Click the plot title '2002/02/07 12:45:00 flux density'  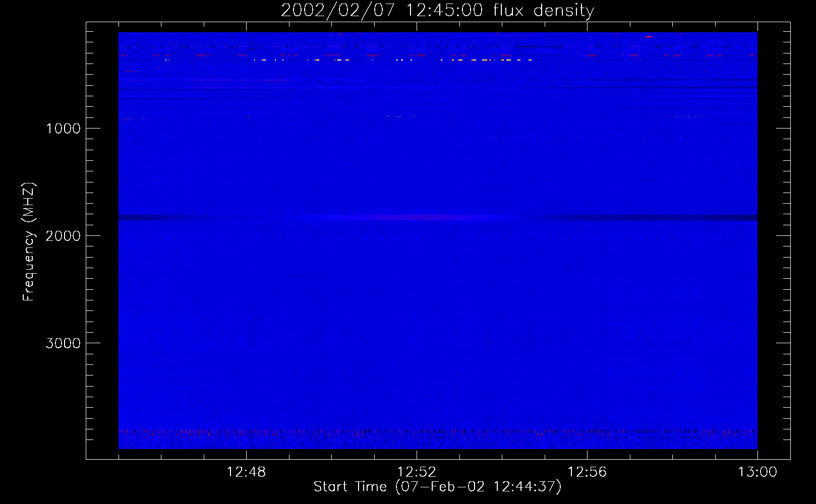437,11
